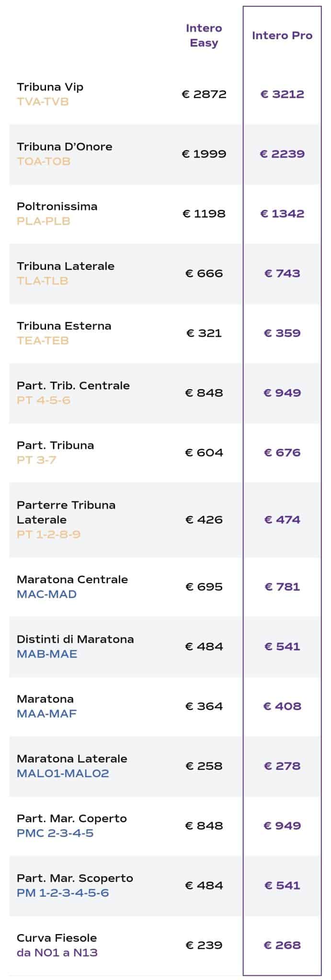The height and width of the screenshot is (980, 331).
Task: Select the € 781 Maratona Centrale price
Action: [282, 587]
